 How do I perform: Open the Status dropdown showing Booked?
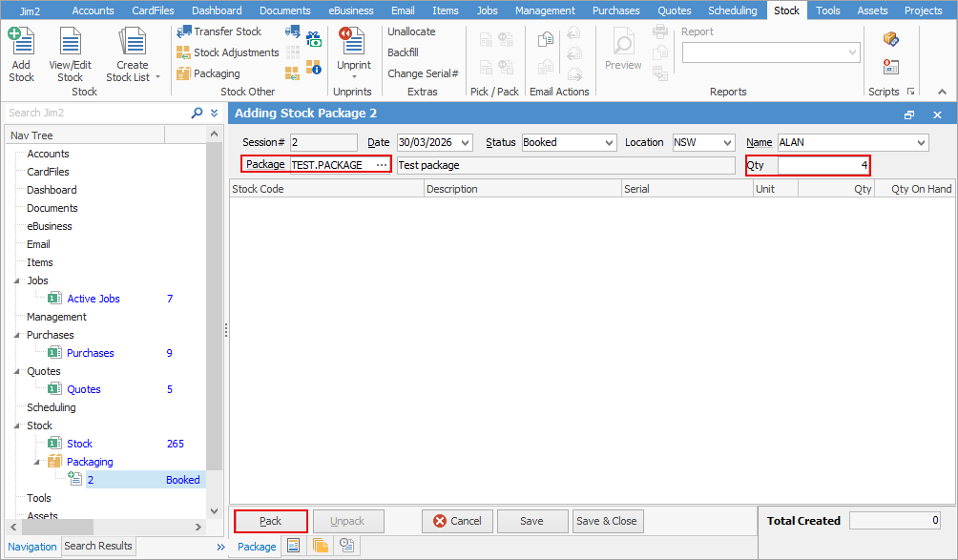coord(608,142)
